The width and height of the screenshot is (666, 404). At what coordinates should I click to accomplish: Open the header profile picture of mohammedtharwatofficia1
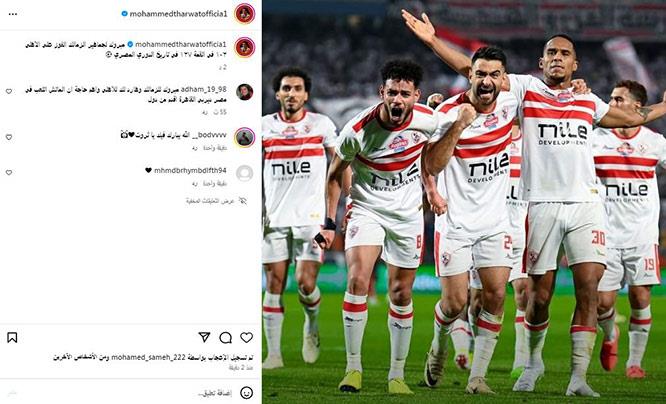tap(245, 14)
